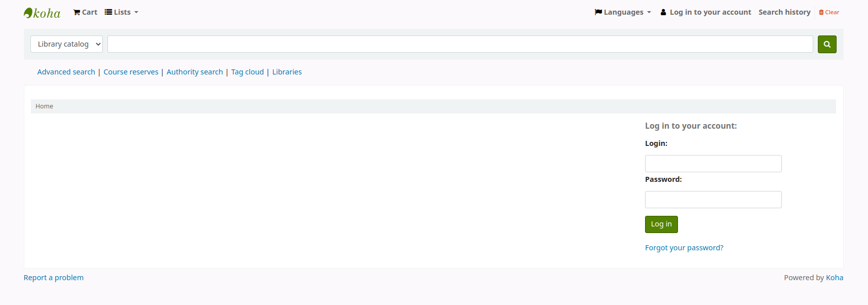Image resolution: width=868 pixels, height=305 pixels.
Task: Click Log in to your account in header
Action: pyautogui.click(x=705, y=12)
